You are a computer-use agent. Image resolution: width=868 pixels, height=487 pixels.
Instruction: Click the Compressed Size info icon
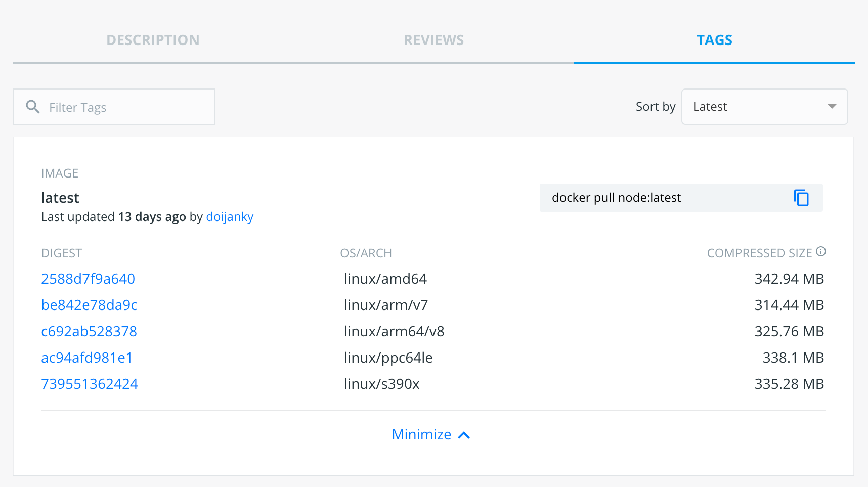click(821, 252)
